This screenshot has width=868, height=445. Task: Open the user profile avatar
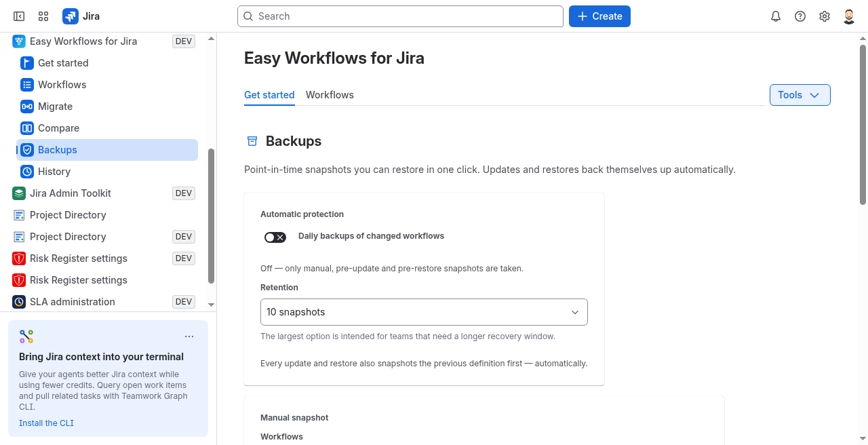849,16
